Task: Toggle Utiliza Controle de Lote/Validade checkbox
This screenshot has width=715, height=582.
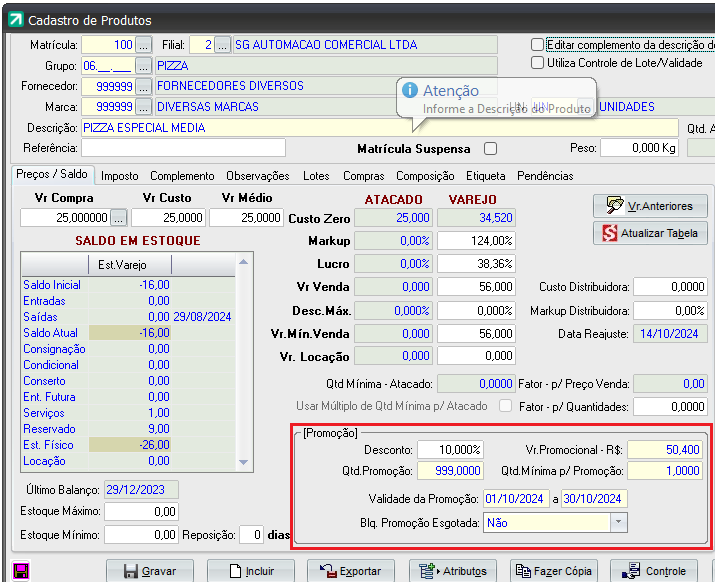Action: pos(538,62)
